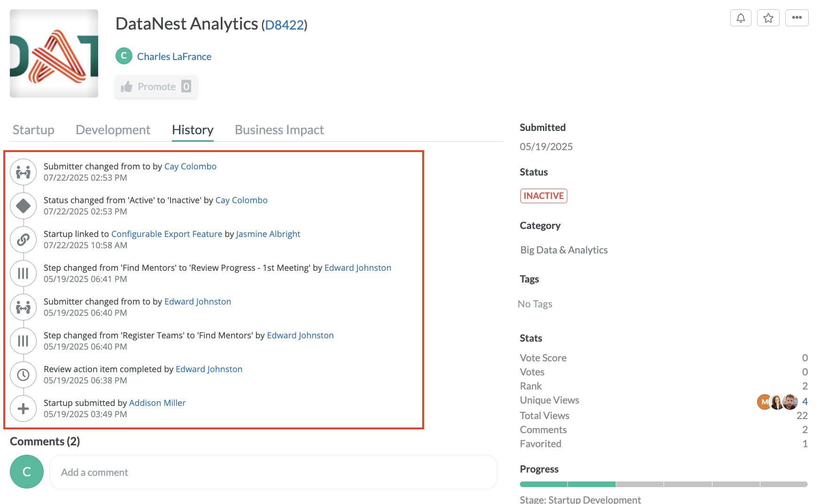Image resolution: width=820 pixels, height=504 pixels.
Task: Click the 07/22/2025 10:58 AM timestamp
Action: (85, 245)
